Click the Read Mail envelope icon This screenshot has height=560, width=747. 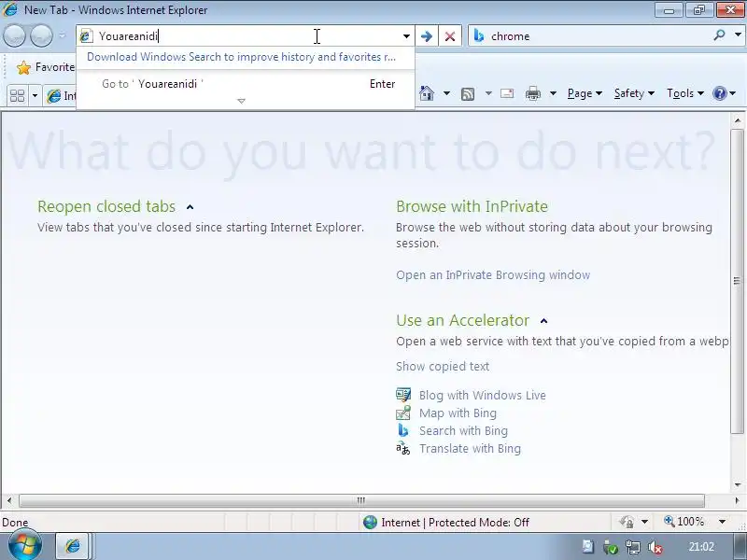[507, 93]
